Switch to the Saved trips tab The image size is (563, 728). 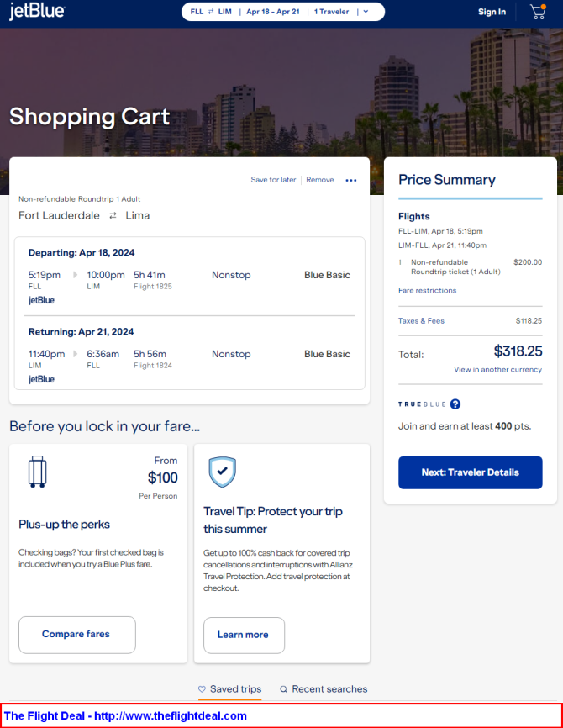point(235,689)
